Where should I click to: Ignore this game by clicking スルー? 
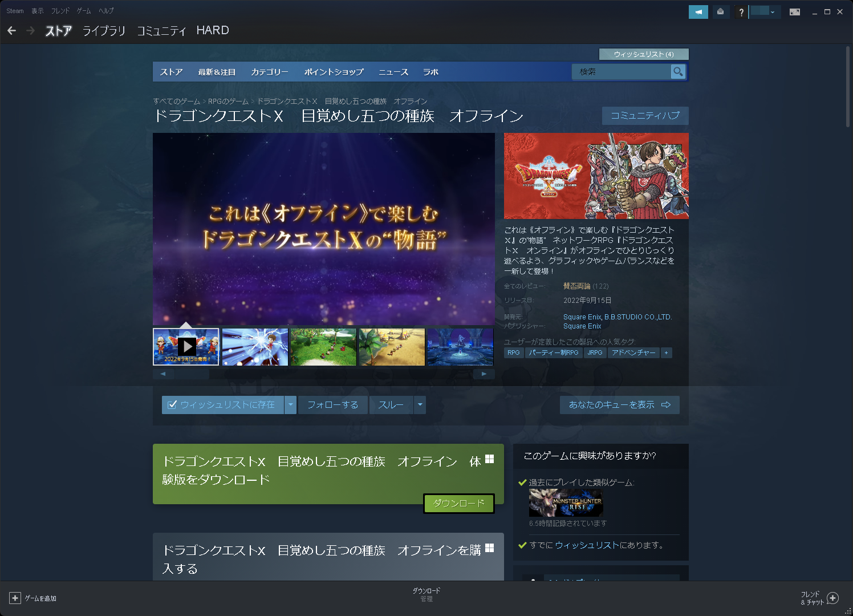[x=391, y=404]
